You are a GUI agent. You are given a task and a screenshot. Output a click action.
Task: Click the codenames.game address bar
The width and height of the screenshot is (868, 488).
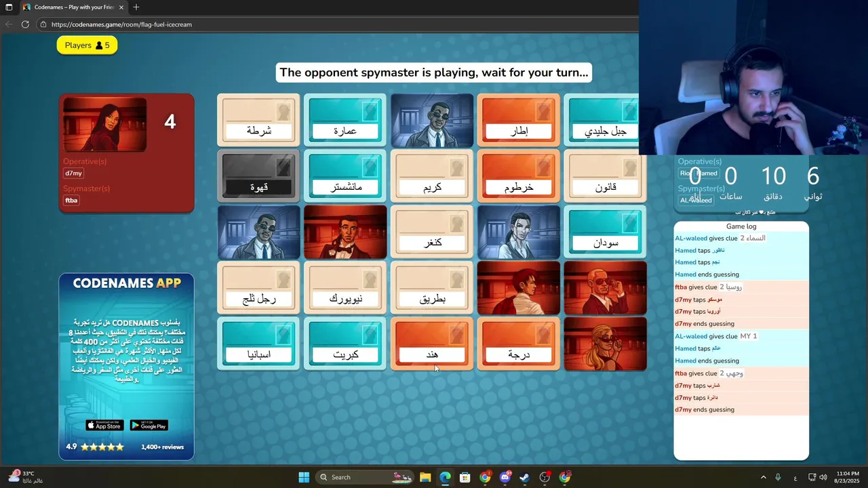coord(339,24)
